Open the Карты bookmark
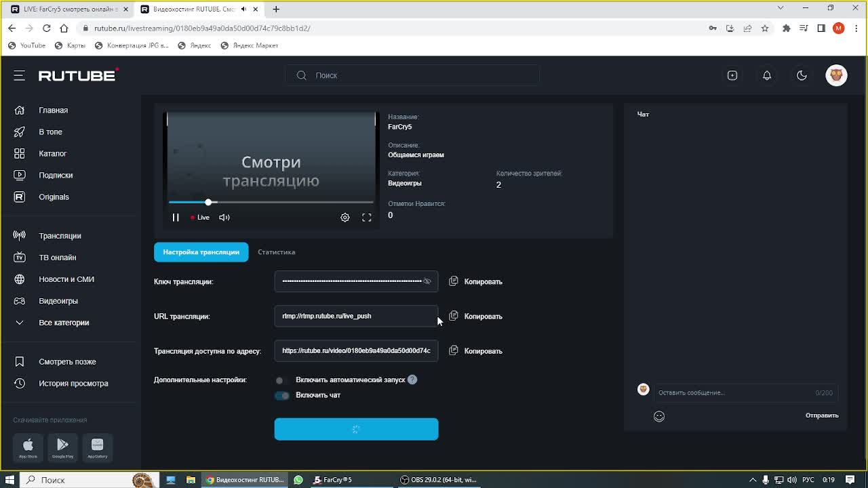Viewport: 868px width, 488px height. coord(70,45)
